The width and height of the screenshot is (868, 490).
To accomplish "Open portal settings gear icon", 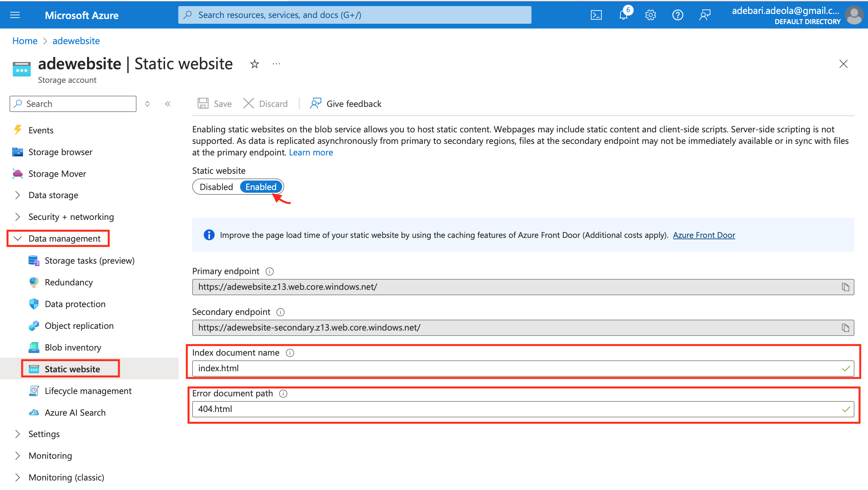I will 650,15.
